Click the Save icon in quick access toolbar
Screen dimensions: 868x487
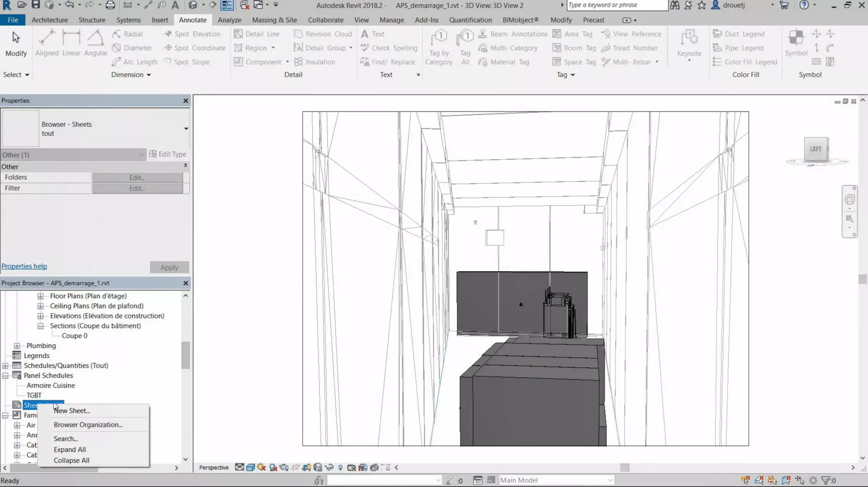36,5
